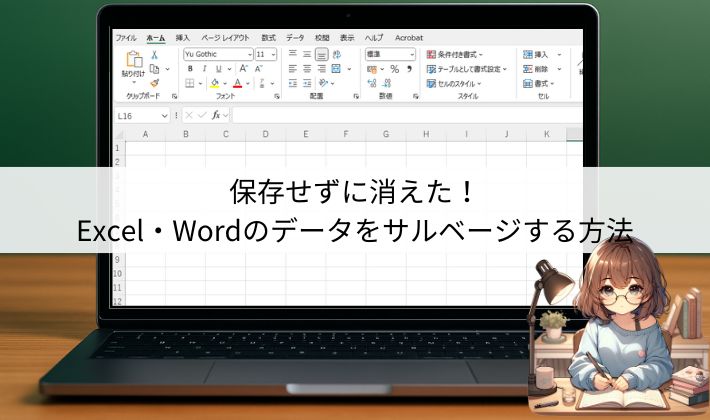Click the formula bar cancel X icon
Viewport: 710px width, 420px height.
coord(189,115)
